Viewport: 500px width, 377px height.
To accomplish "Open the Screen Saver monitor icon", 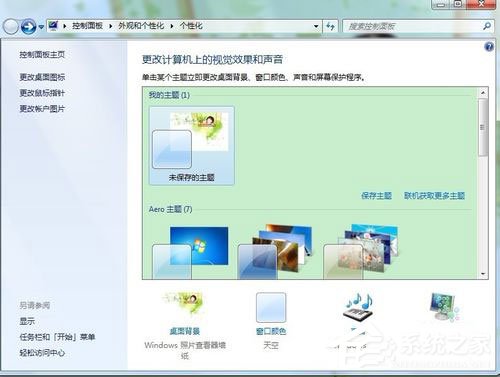I will tap(445, 307).
